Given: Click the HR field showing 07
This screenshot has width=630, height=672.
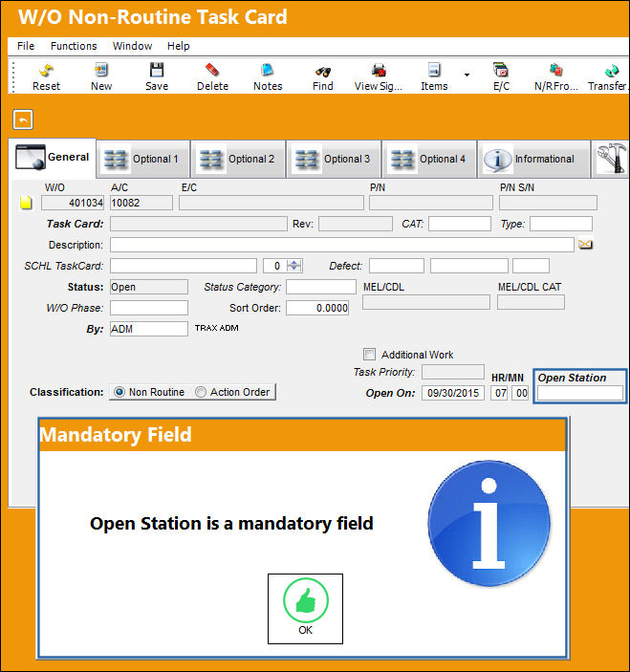Looking at the screenshot, I should point(500,393).
